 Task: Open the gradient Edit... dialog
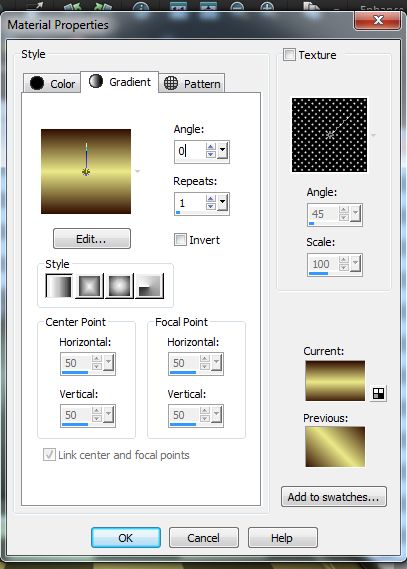click(x=92, y=239)
